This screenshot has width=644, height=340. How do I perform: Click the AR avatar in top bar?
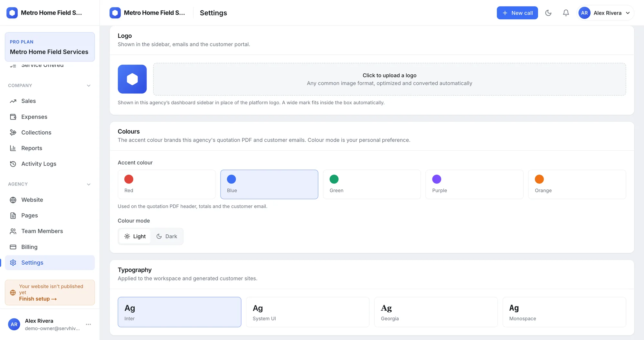(584, 13)
